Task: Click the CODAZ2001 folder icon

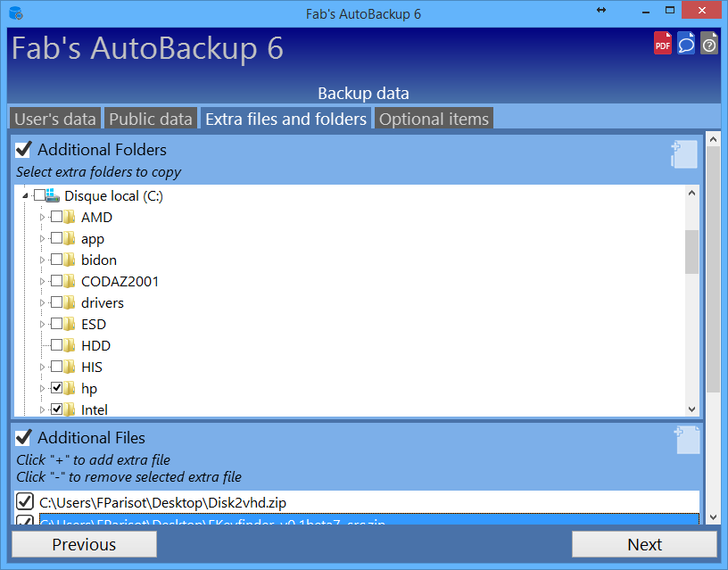Action: pos(70,281)
